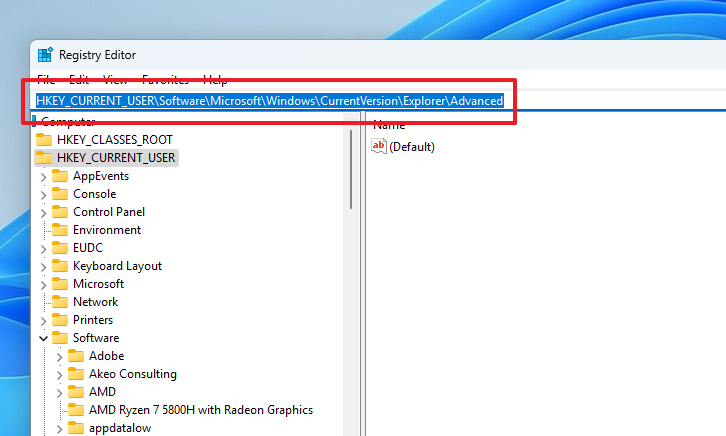This screenshot has width=726, height=436.
Task: Expand the AMD key
Action: click(59, 392)
